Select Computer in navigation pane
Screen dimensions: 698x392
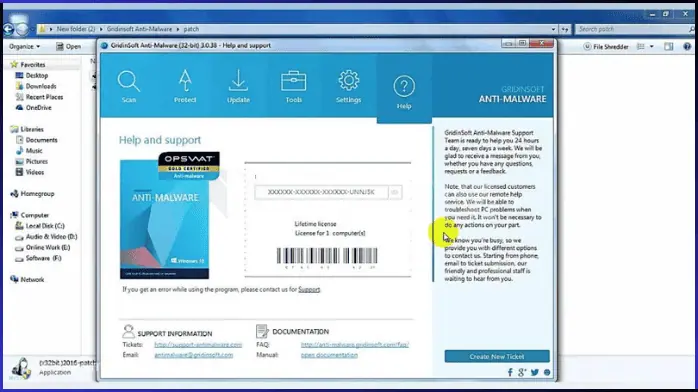(x=34, y=215)
